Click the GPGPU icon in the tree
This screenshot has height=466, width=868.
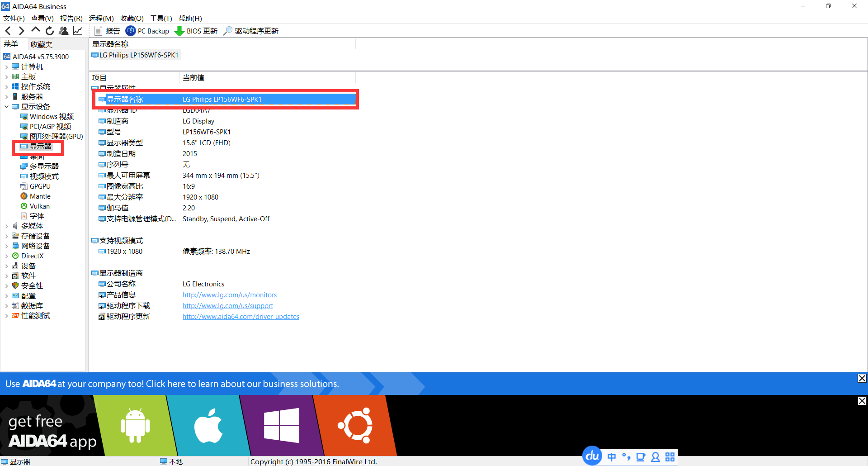(24, 186)
